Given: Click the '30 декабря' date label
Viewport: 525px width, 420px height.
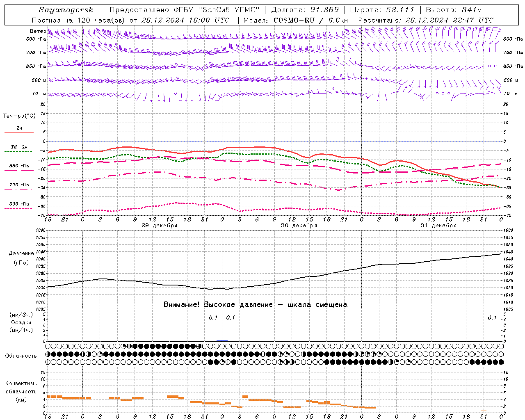Looking at the screenshot, I should [x=299, y=226].
